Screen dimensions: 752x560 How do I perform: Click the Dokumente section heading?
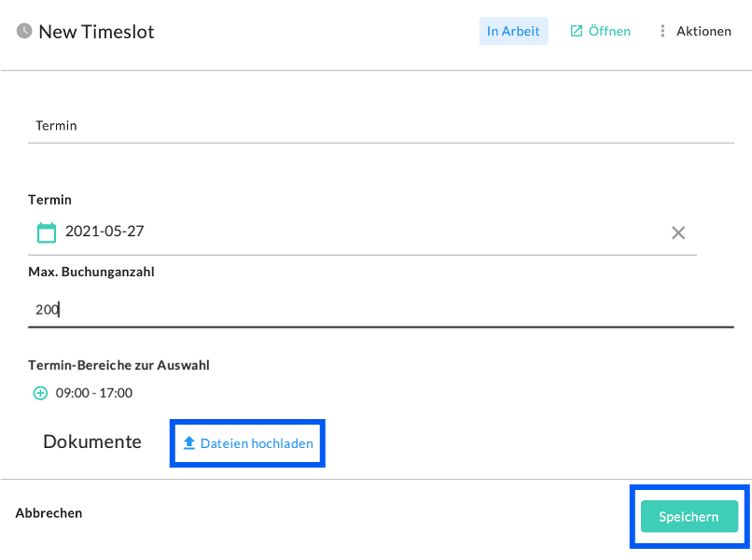[x=92, y=441]
